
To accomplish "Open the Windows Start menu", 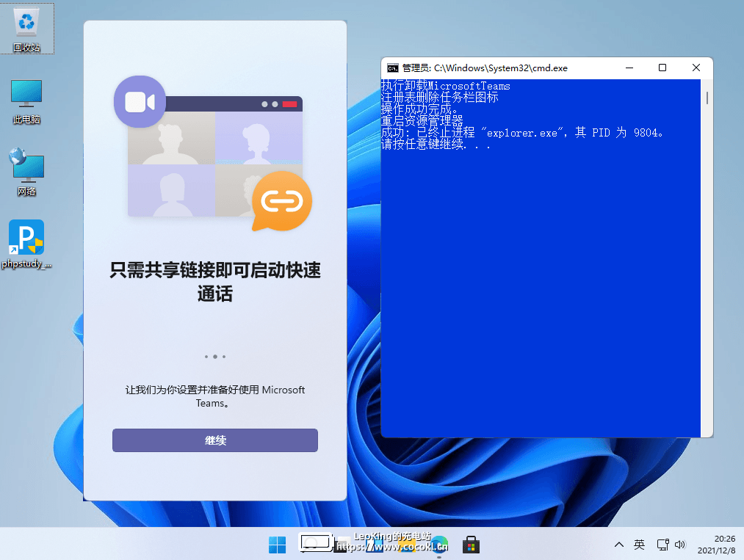I will [277, 545].
